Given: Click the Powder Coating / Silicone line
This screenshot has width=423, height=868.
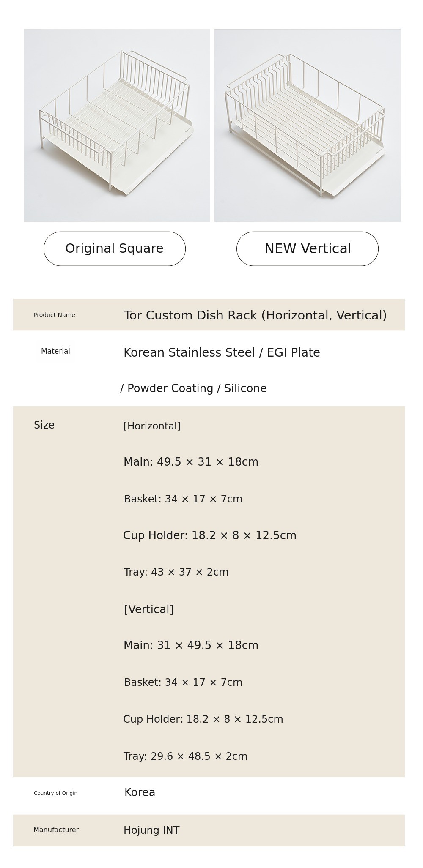Looking at the screenshot, I should pos(193,388).
